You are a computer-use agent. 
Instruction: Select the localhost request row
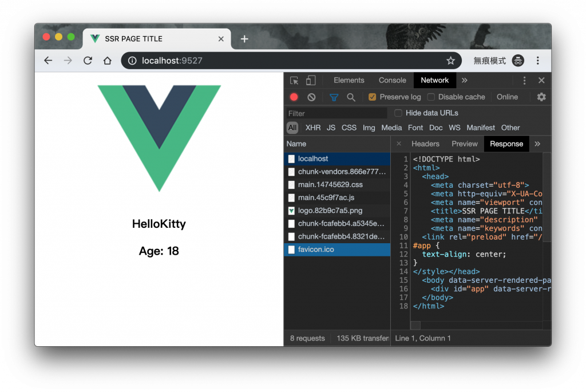(337, 159)
